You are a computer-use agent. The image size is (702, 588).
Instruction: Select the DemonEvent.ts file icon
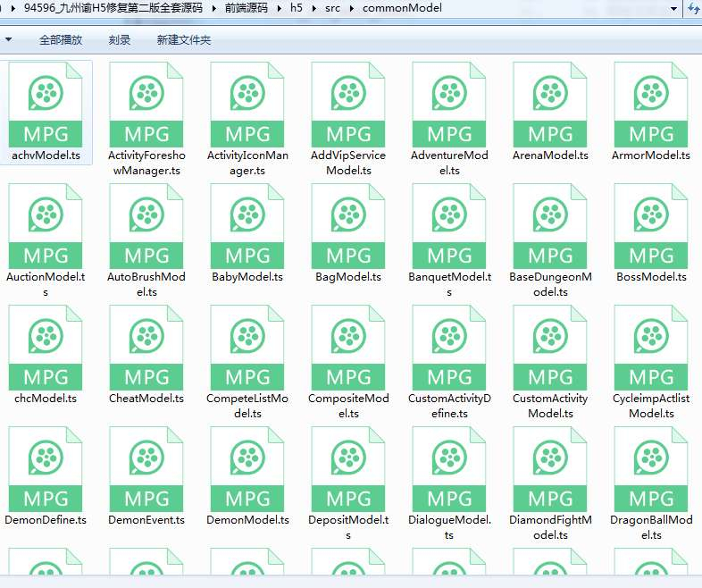(146, 469)
